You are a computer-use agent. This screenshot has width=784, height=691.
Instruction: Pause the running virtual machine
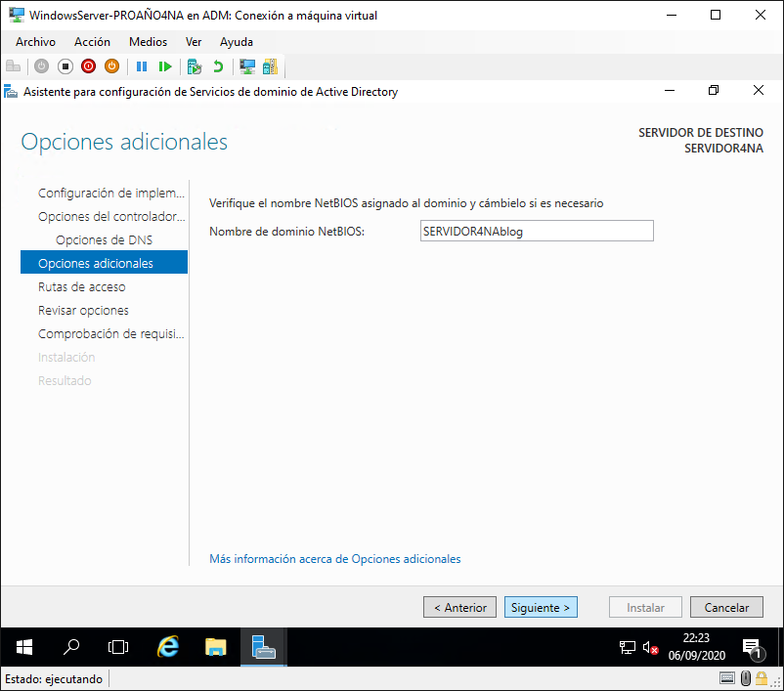[141, 66]
